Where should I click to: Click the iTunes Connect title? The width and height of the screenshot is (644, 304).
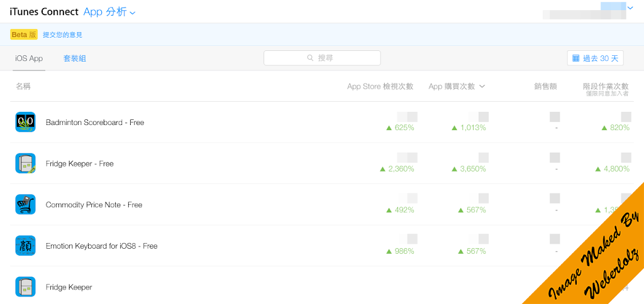44,12
